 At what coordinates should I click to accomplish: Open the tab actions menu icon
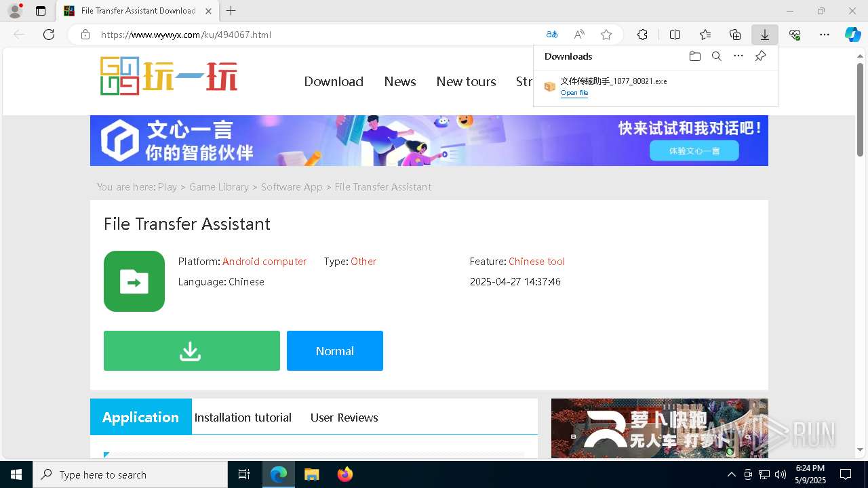coord(41,11)
